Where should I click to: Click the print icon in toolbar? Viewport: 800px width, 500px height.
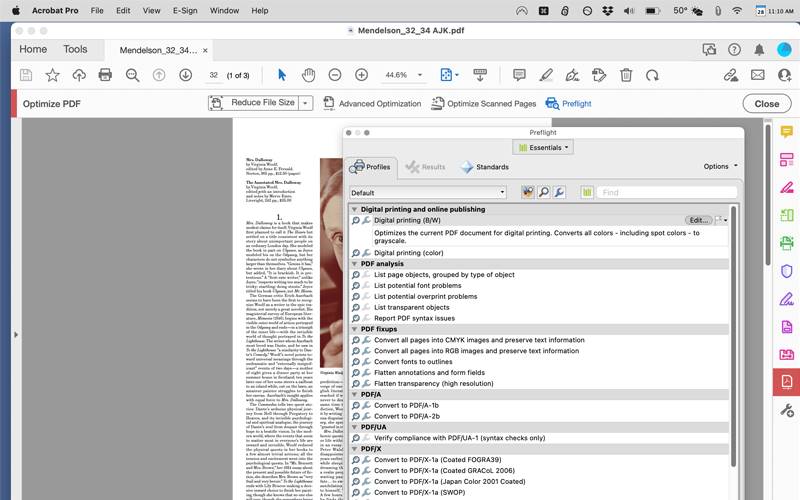[x=105, y=75]
